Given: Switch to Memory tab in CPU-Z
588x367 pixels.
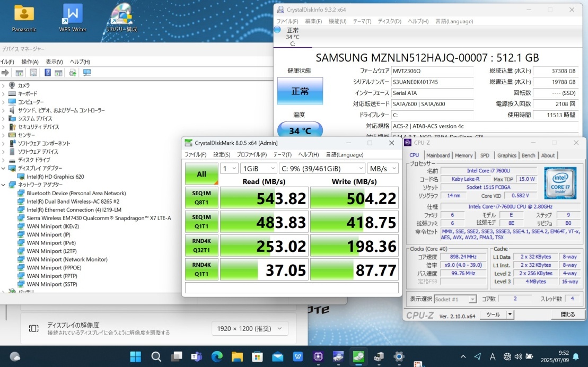Looking at the screenshot, I should coord(463,155).
